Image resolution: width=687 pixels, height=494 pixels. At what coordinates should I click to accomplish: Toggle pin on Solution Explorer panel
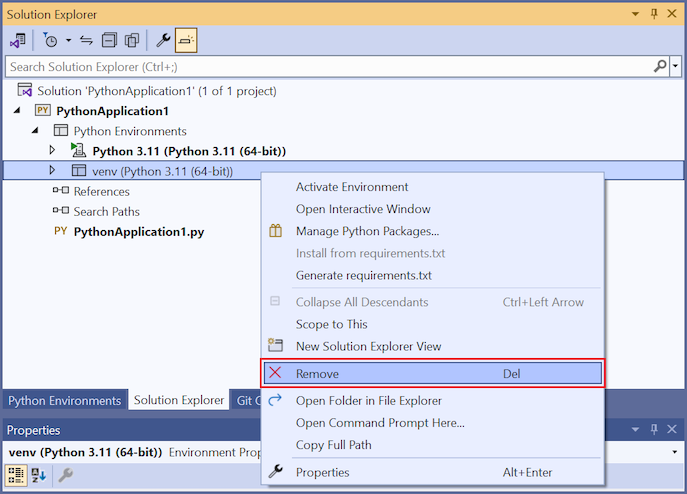[x=654, y=14]
